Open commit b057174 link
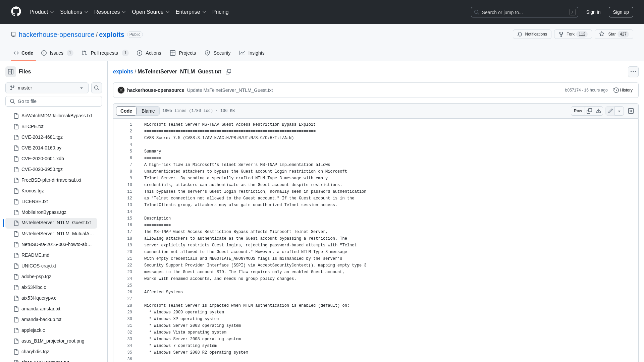 pyautogui.click(x=573, y=90)
